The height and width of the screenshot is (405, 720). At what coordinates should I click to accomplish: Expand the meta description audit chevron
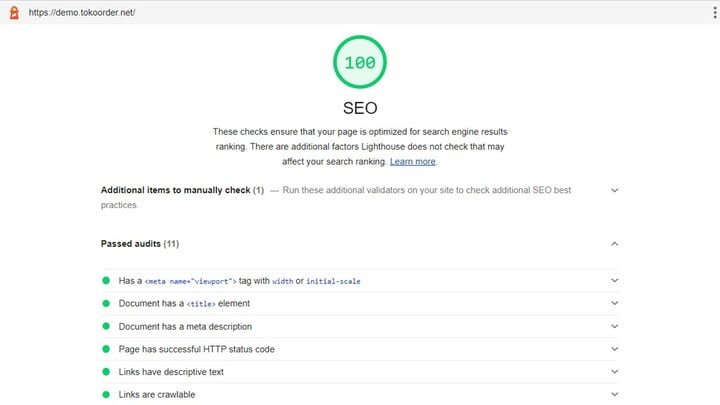click(614, 326)
